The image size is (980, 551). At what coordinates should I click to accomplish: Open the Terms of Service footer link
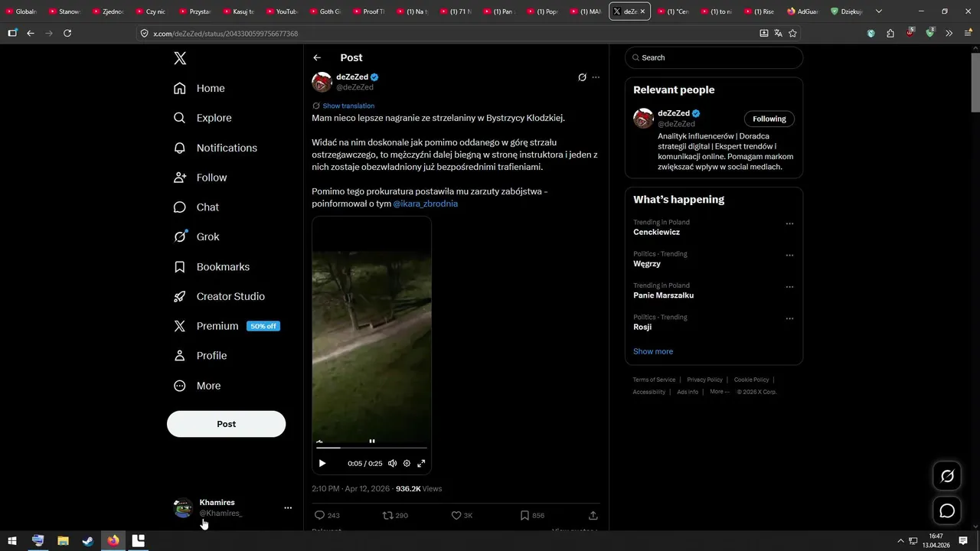654,380
